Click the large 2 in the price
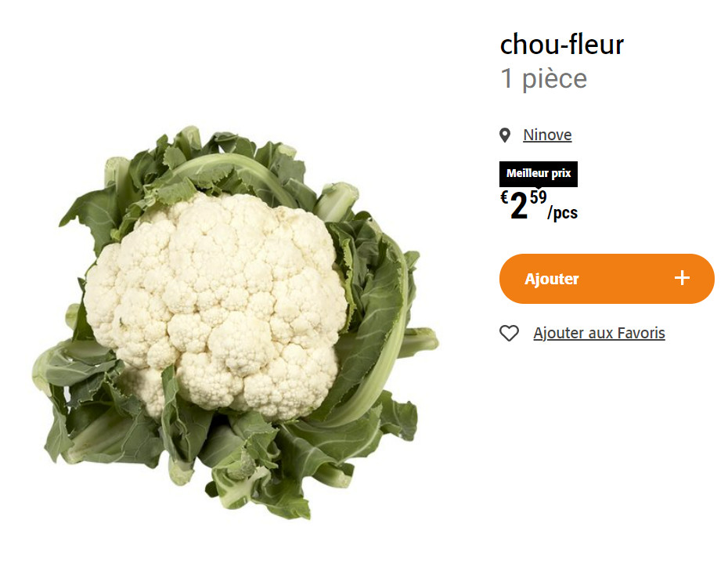This screenshot has width=728, height=567. click(519, 206)
